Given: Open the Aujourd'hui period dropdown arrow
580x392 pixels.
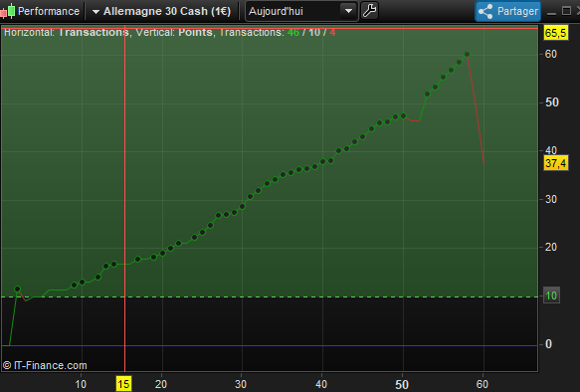Looking at the screenshot, I should (x=348, y=11).
